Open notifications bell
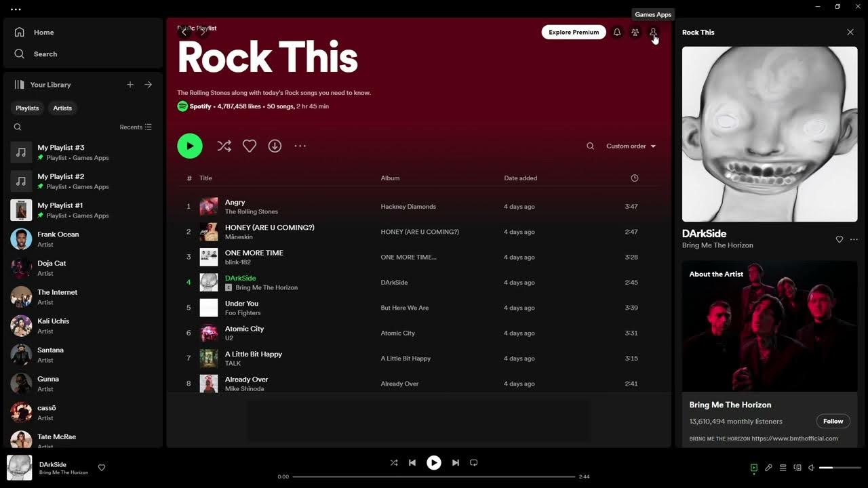The height and width of the screenshot is (488, 868). (617, 32)
